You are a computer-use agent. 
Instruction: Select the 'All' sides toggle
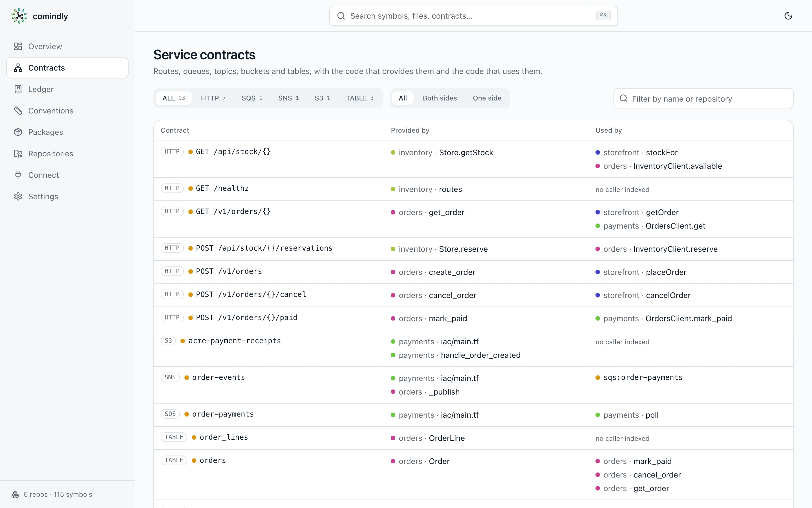[x=403, y=98]
